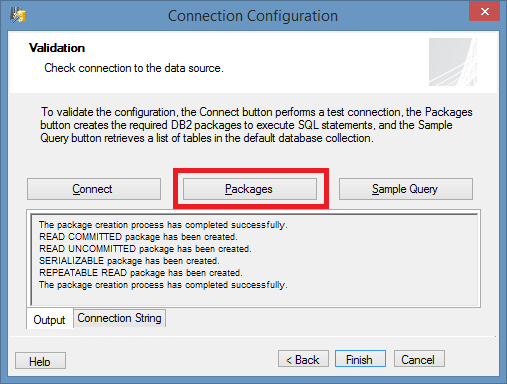Click 'Check connection to the data source.' text
Screen dimensions: 507x384
pyautogui.click(x=134, y=68)
